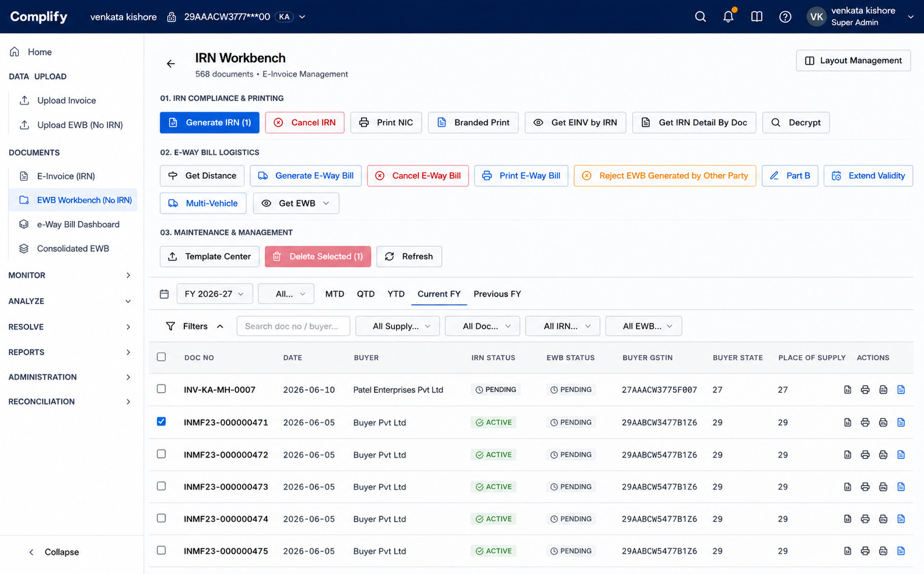This screenshot has width=924, height=574.
Task: Open Layout Management
Action: click(x=853, y=60)
